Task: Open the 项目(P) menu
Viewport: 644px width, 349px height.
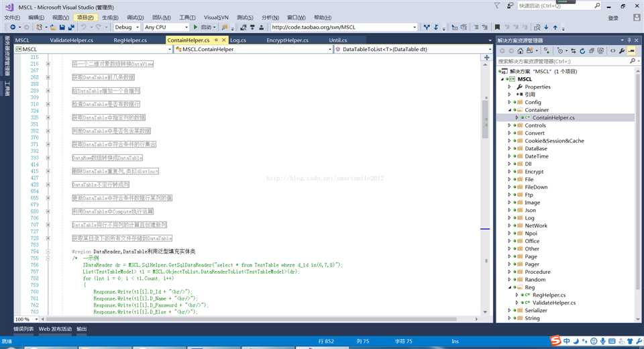Action: point(85,17)
